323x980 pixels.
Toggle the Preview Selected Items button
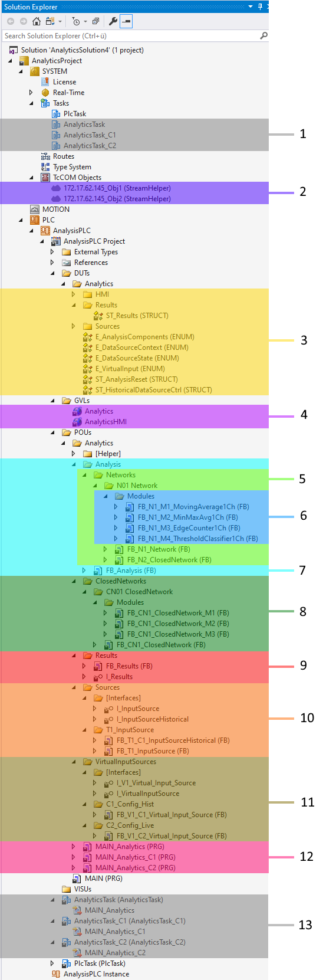click(126, 21)
